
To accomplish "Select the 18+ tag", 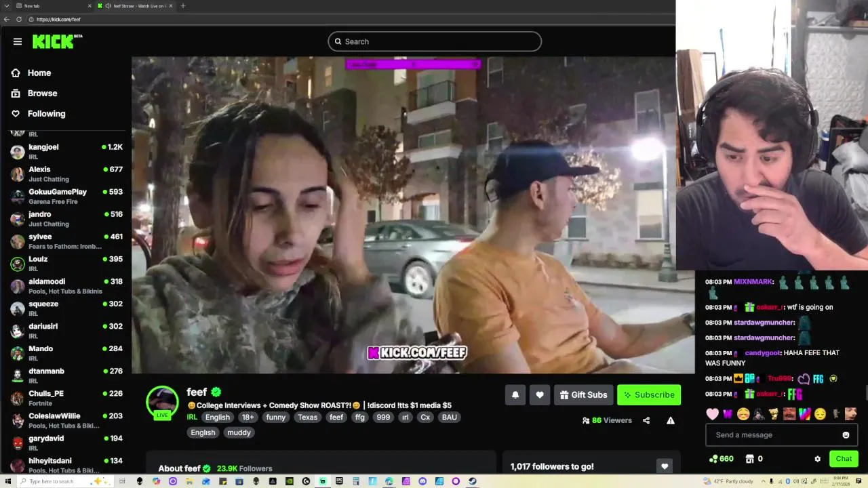I will coord(248,417).
